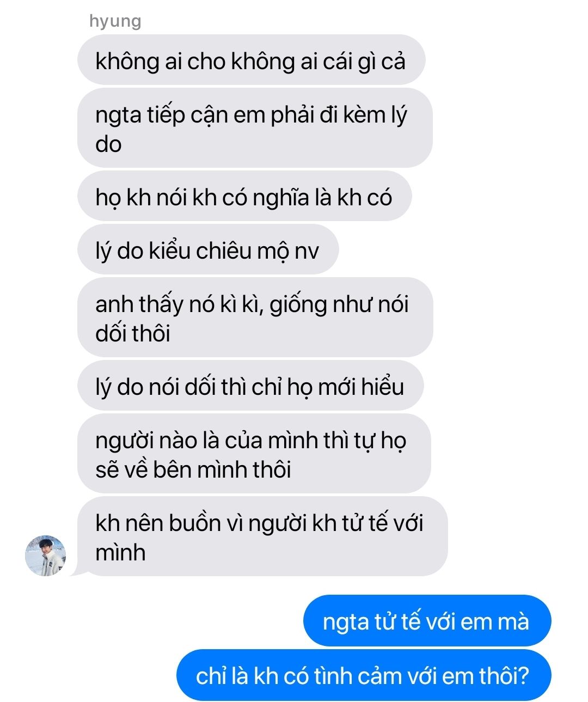Tap message 'kh nên buồn vì người kh tử tế'

tap(262, 536)
